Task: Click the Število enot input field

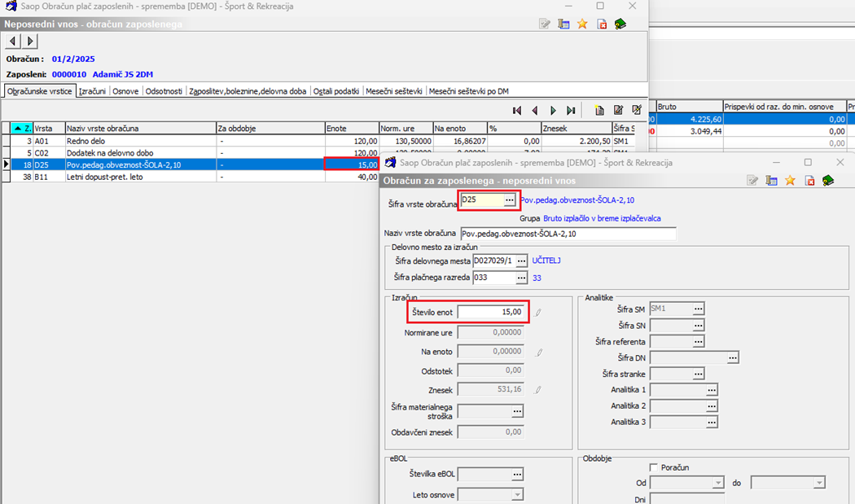Action: pos(490,312)
